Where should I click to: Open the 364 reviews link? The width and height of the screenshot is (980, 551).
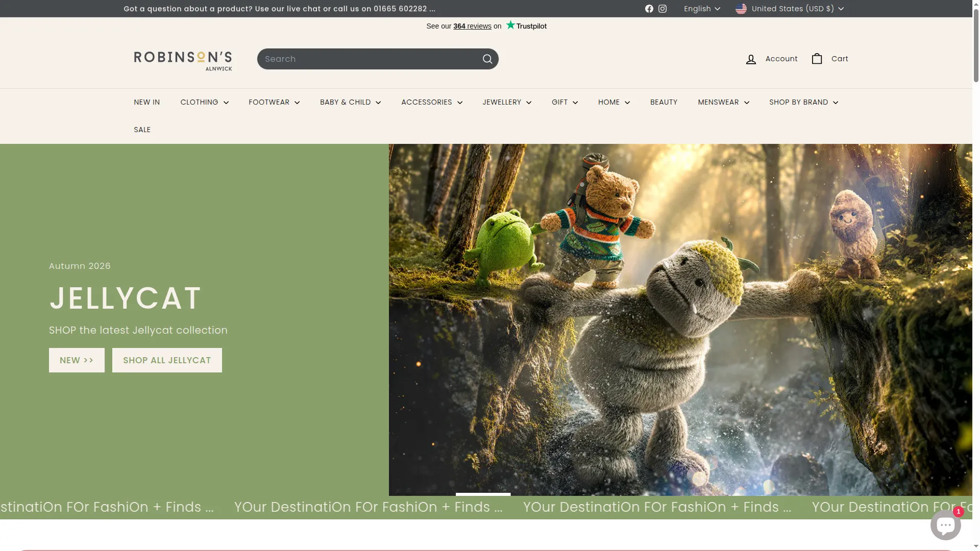(x=472, y=26)
